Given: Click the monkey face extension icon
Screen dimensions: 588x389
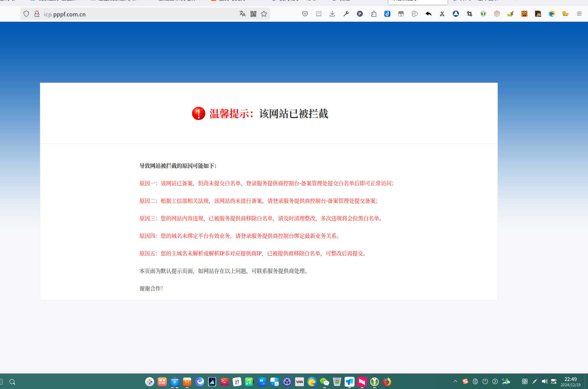Looking at the screenshot, I should [497, 14].
